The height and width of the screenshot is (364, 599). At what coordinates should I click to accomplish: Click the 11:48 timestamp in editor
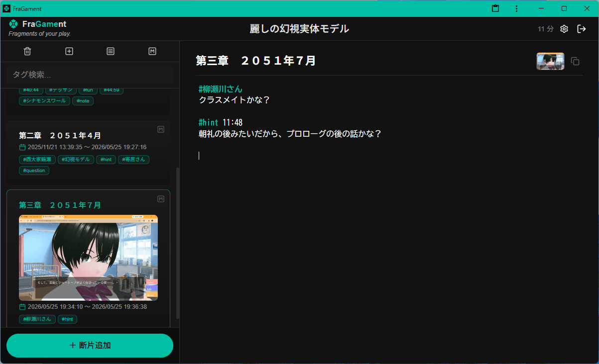(233, 122)
